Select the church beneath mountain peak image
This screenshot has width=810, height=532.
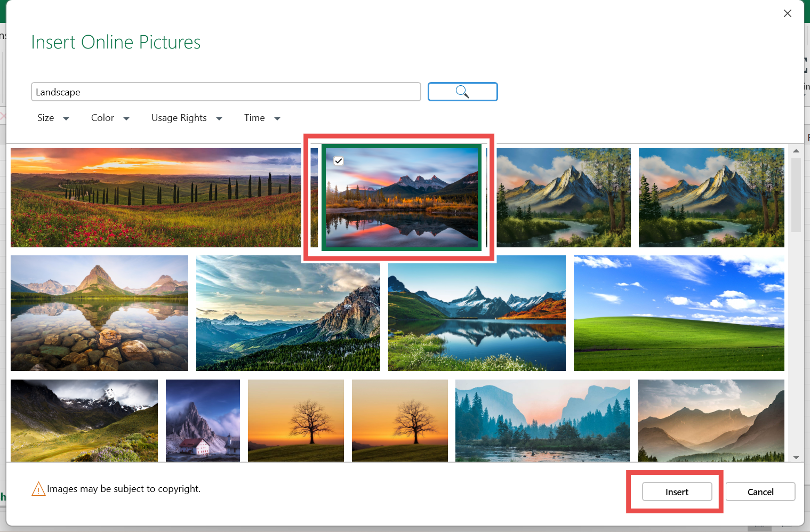(203, 420)
